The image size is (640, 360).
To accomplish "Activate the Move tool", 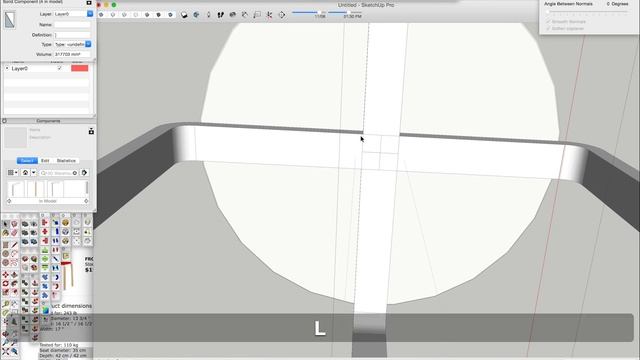I will [5, 275].
